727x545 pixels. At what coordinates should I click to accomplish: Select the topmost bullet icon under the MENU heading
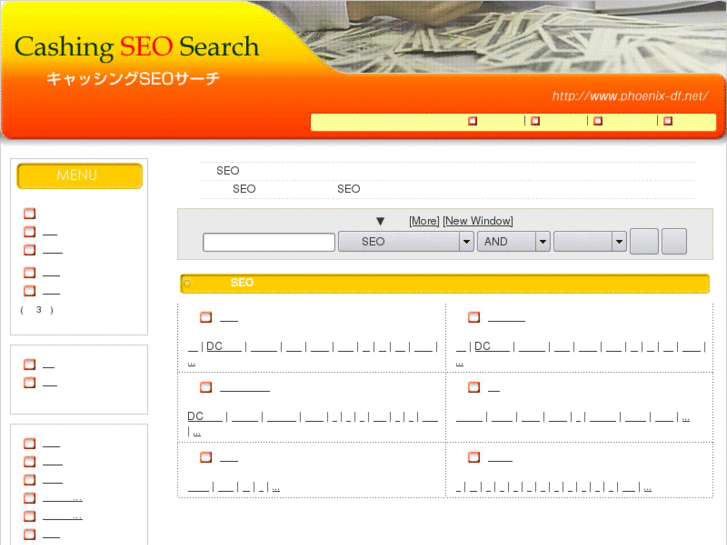coord(30,213)
